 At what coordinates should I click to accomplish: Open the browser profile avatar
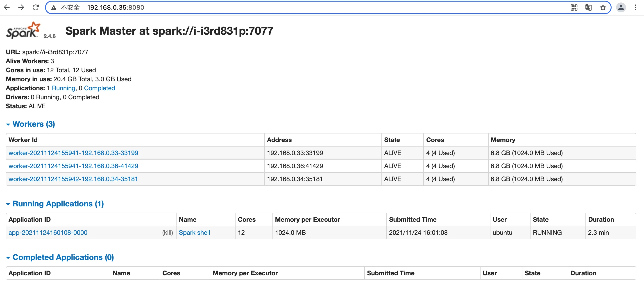(x=621, y=7)
